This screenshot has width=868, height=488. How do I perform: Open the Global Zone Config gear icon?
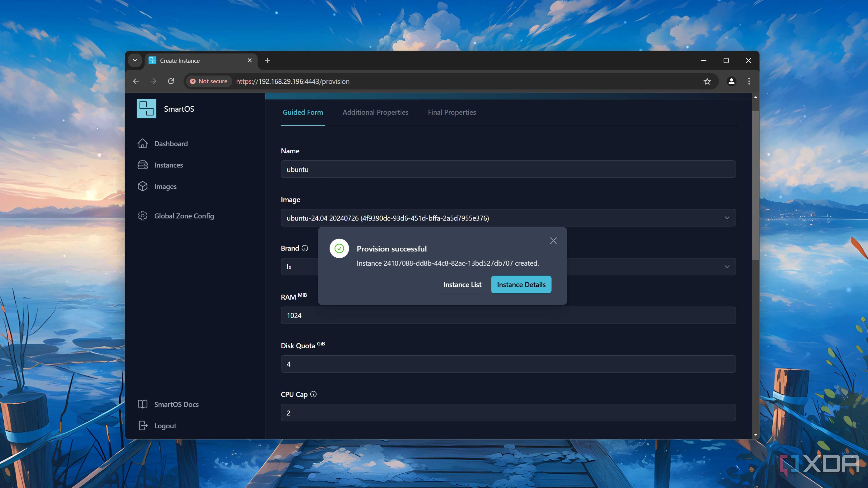point(143,216)
